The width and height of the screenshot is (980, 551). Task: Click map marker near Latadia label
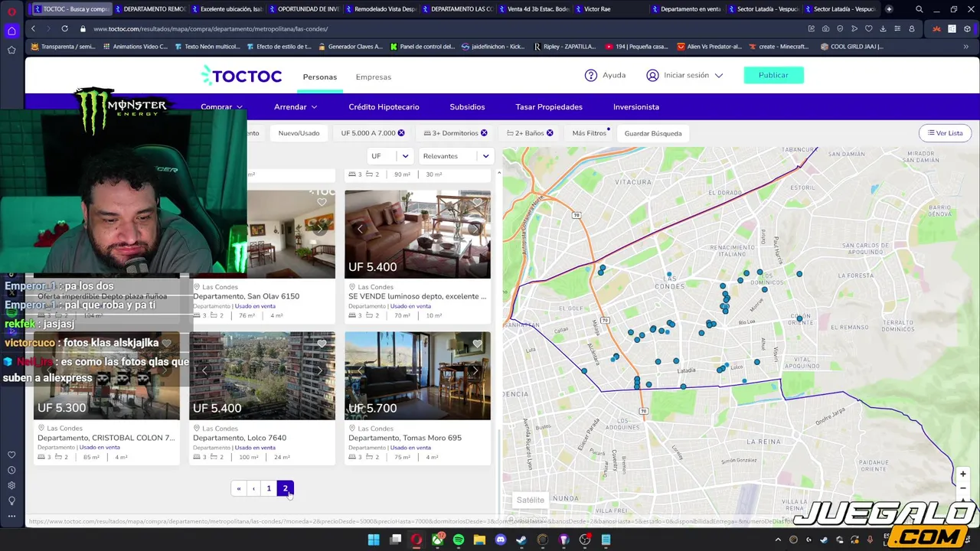676,361
